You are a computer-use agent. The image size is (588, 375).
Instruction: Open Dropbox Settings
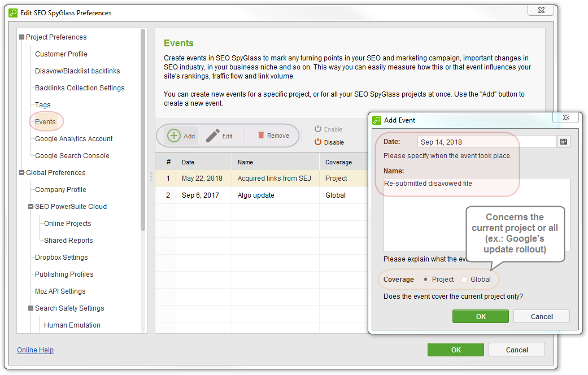coord(62,258)
